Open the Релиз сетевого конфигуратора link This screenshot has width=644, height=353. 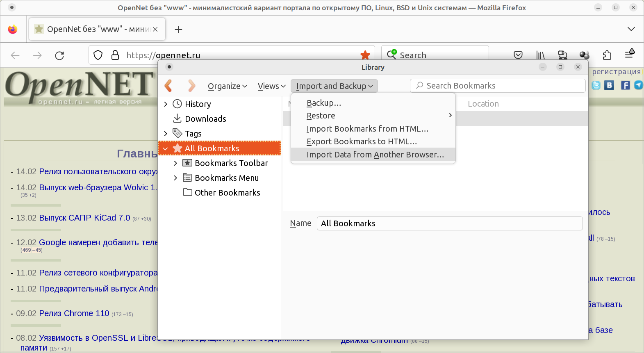point(98,273)
